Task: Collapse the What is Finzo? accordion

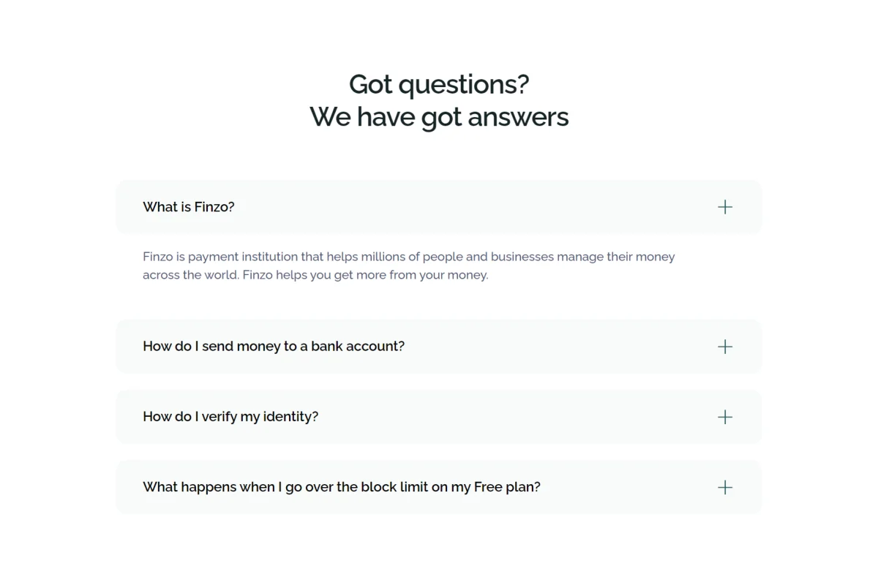Action: point(439,207)
